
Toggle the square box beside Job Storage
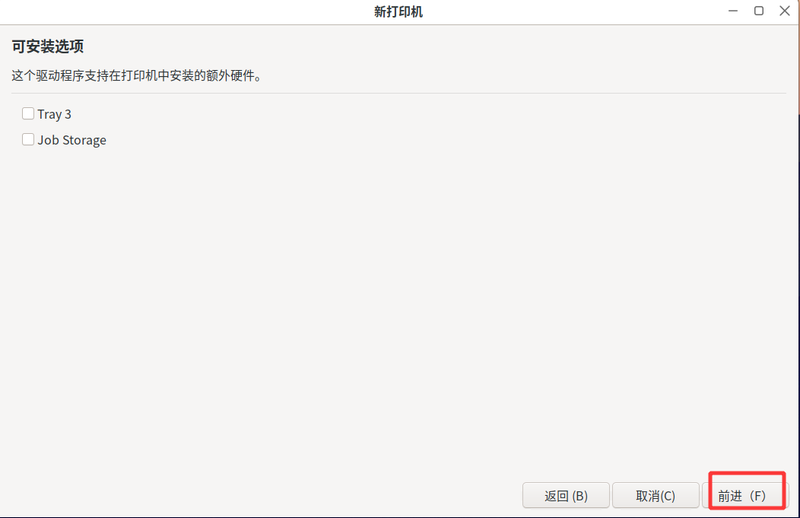28,140
